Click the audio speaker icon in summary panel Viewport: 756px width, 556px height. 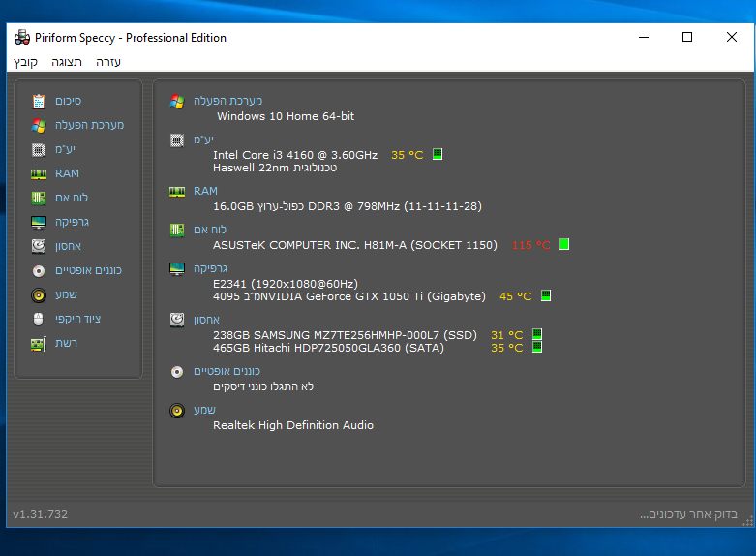[177, 411]
